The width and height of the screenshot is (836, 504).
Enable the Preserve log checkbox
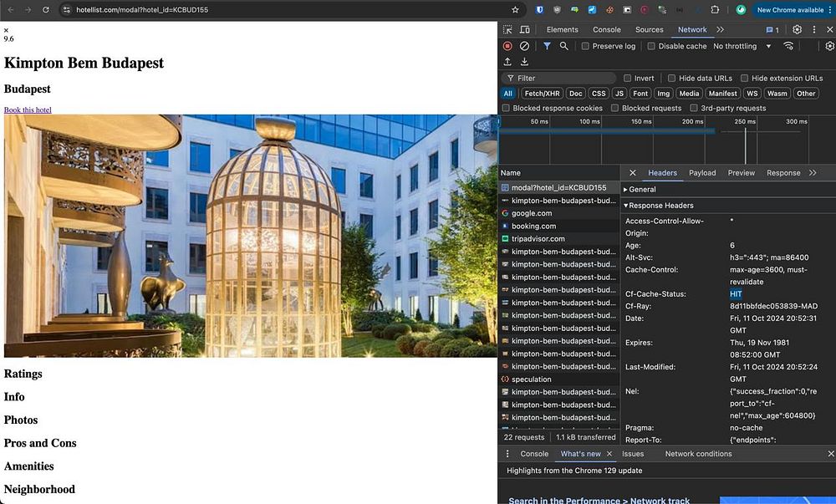coord(586,47)
